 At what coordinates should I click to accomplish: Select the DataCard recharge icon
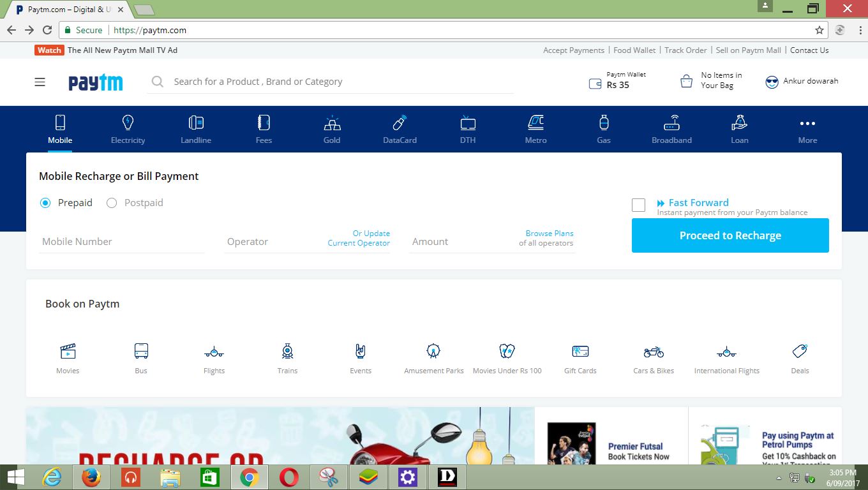pos(400,122)
